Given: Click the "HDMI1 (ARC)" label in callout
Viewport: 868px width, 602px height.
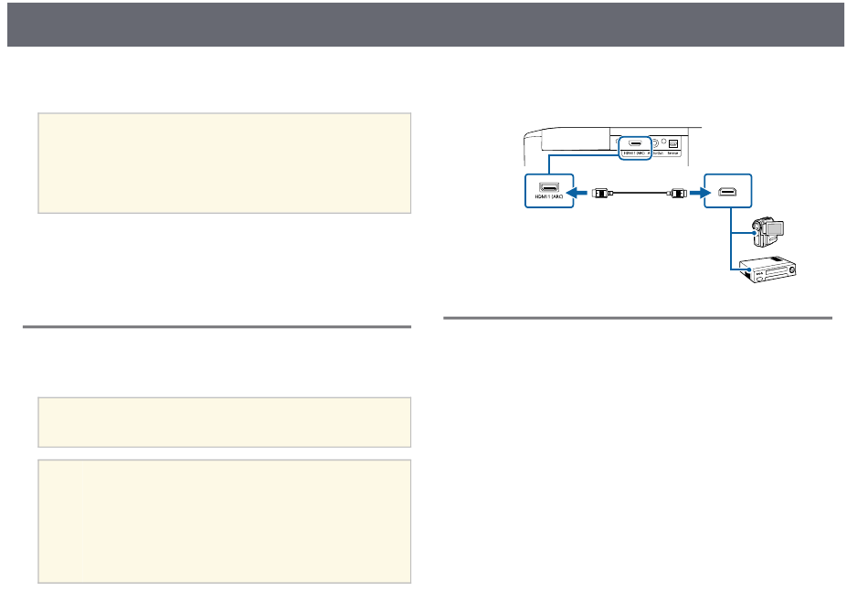Looking at the screenshot, I should pyautogui.click(x=549, y=197).
